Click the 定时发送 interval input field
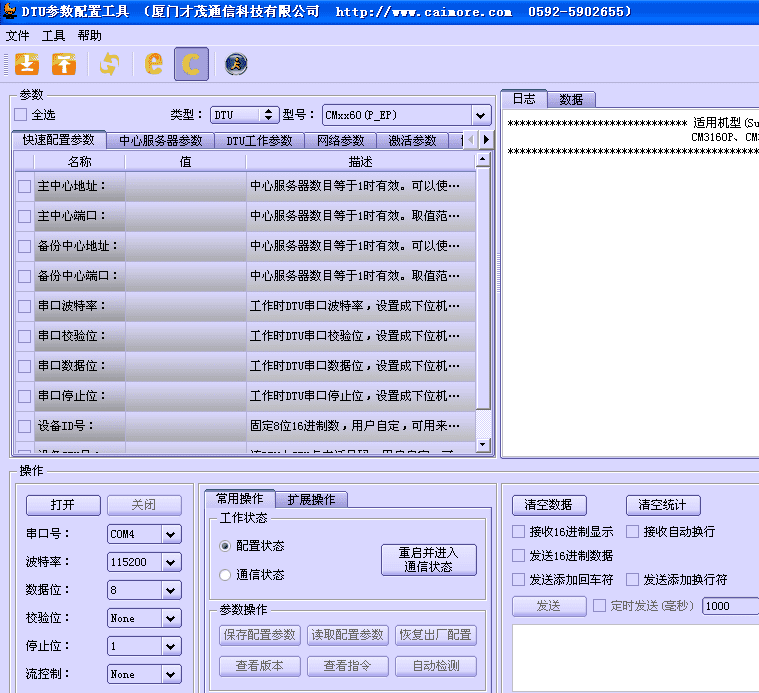The width and height of the screenshot is (759, 693). click(729, 606)
